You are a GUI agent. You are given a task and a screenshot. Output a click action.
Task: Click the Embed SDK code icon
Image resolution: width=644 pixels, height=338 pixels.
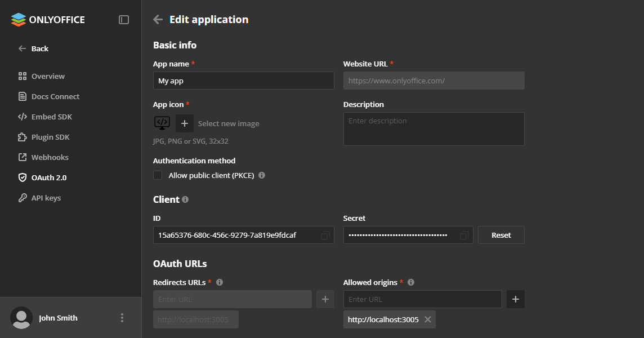tap(22, 117)
